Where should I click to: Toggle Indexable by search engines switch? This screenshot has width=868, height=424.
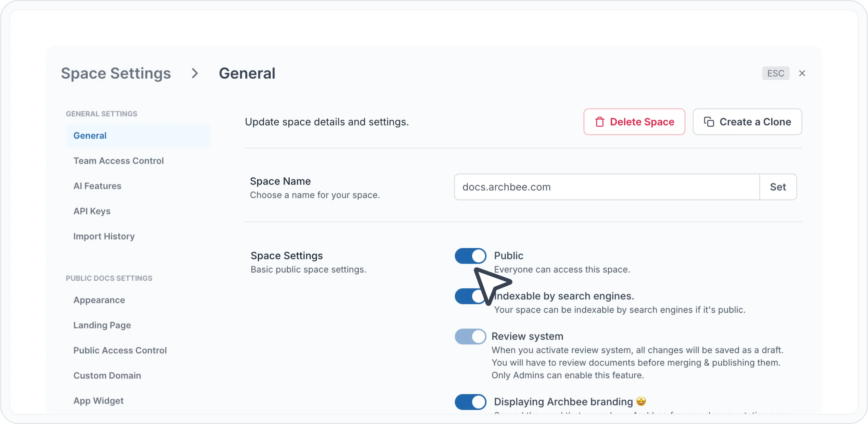point(470,296)
